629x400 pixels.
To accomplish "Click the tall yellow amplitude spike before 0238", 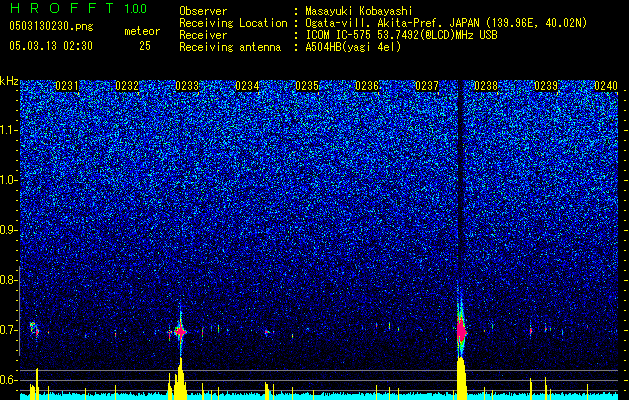I will tap(461, 378).
